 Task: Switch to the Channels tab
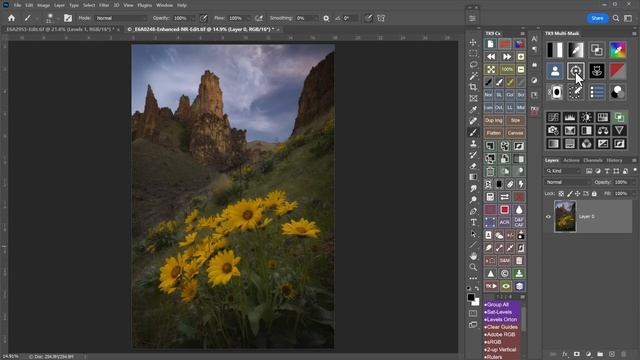[593, 160]
